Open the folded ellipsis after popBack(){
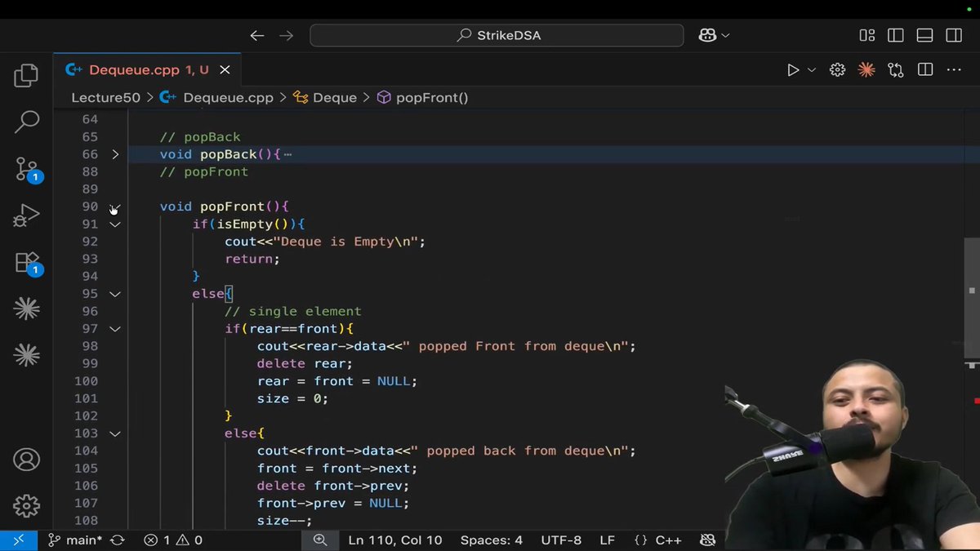The image size is (980, 551). 287,154
